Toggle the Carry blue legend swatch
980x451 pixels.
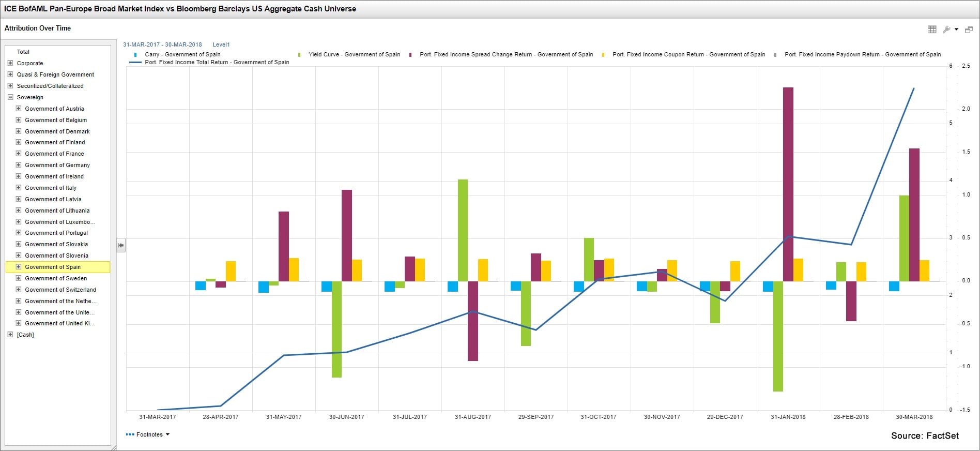coord(135,54)
